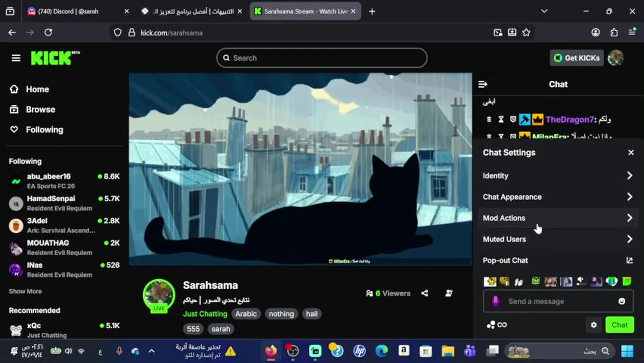Focus the Kick Search box
This screenshot has height=363, width=644.
[x=322, y=58]
